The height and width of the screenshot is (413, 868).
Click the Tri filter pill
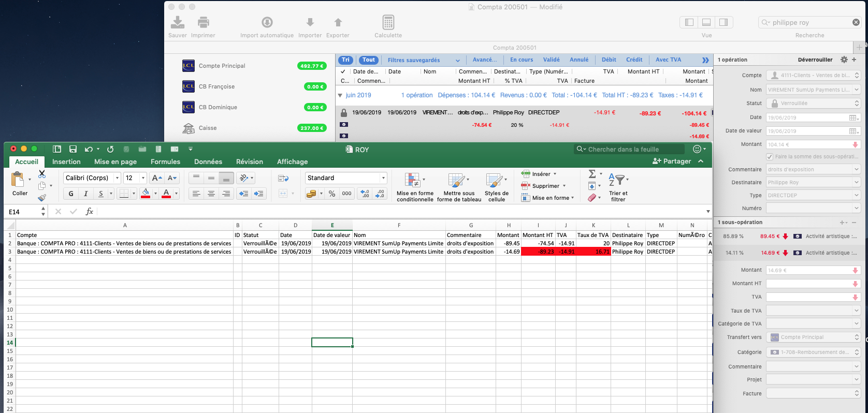pos(345,60)
